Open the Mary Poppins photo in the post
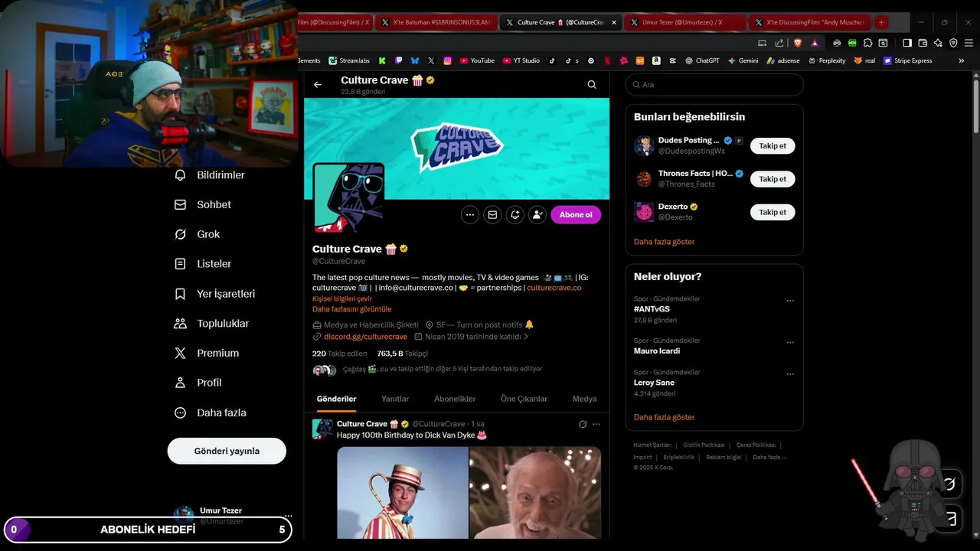The image size is (980, 551). click(x=403, y=493)
